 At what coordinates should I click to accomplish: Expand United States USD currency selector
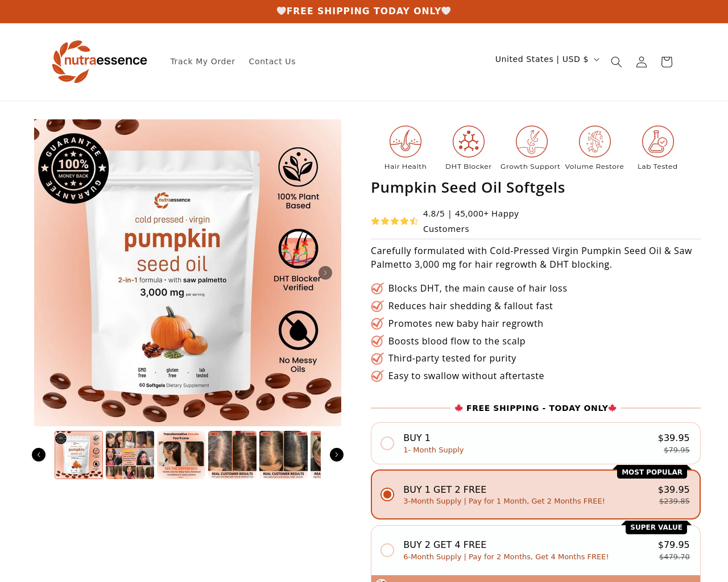point(547,59)
